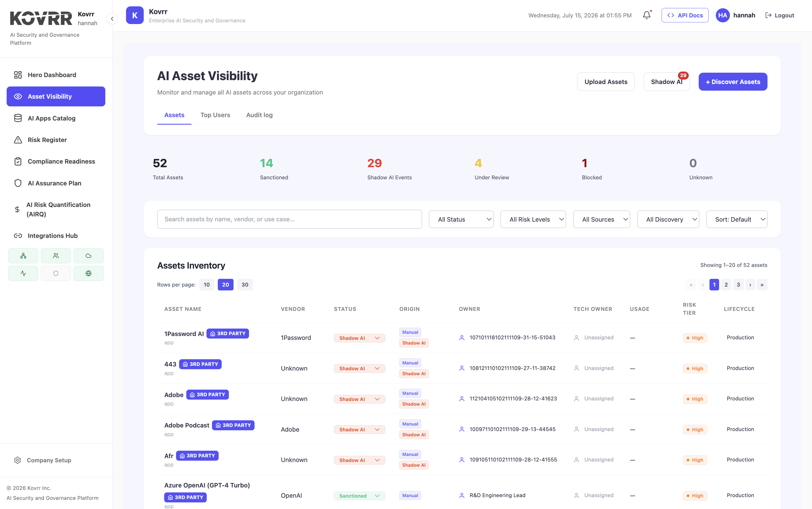
Task: Open the notifications bell
Action: coord(647,15)
